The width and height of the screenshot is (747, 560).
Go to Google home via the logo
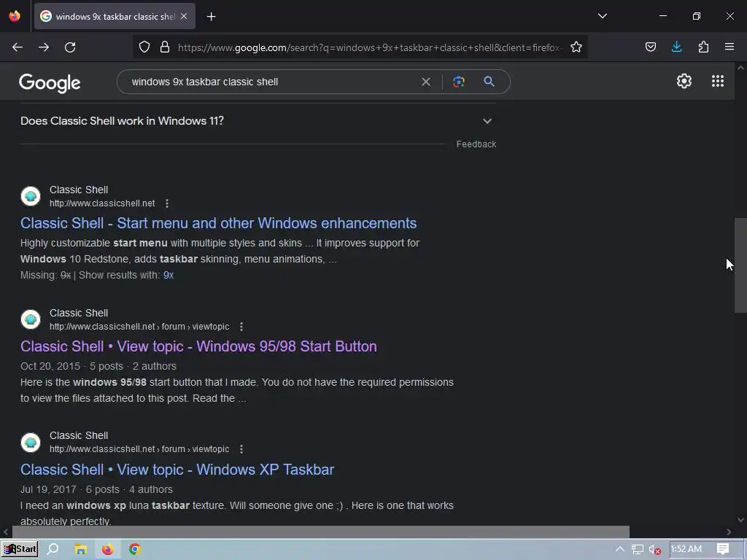pyautogui.click(x=50, y=83)
